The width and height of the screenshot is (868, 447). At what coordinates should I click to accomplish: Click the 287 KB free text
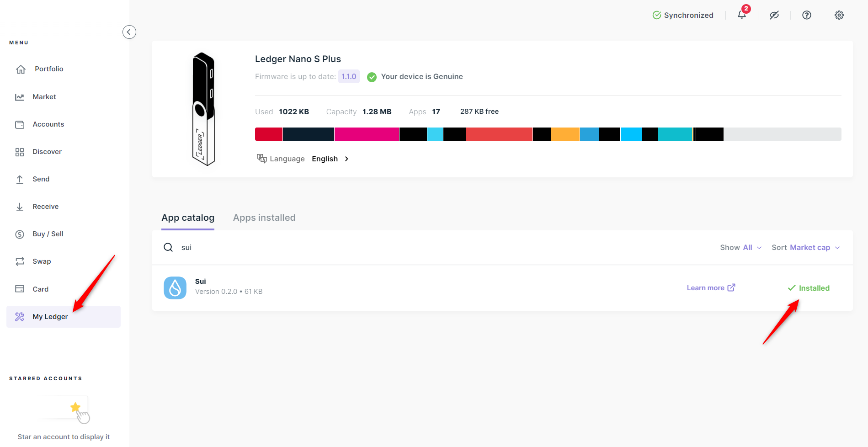[x=479, y=112]
